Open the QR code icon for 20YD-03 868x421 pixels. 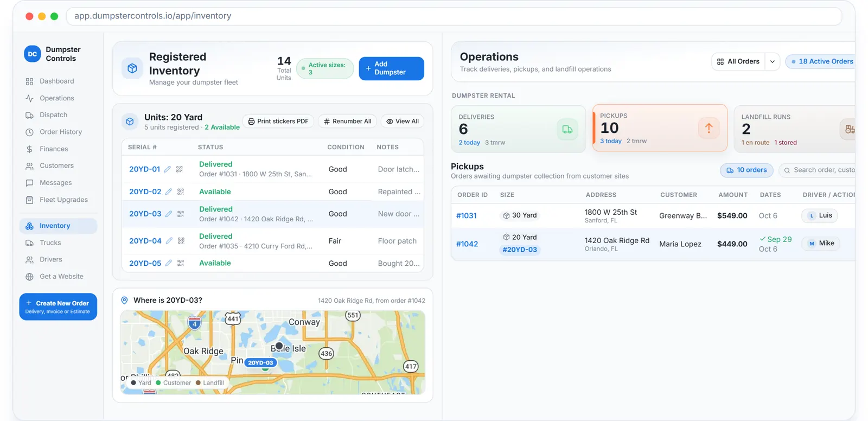click(181, 214)
